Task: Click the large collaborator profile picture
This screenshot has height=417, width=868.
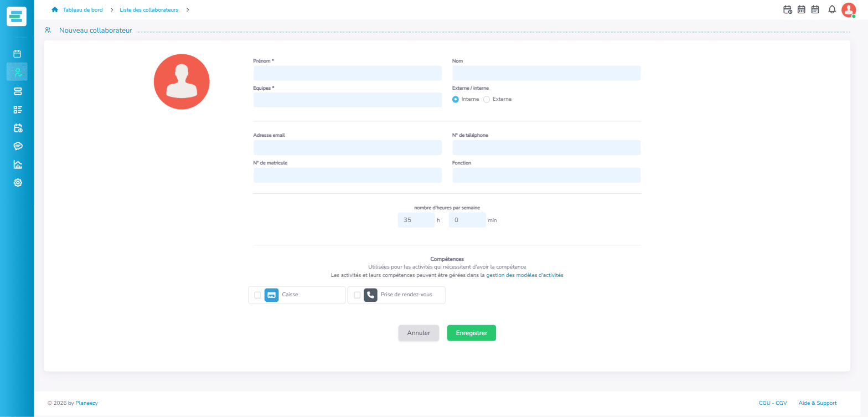Action: click(182, 81)
